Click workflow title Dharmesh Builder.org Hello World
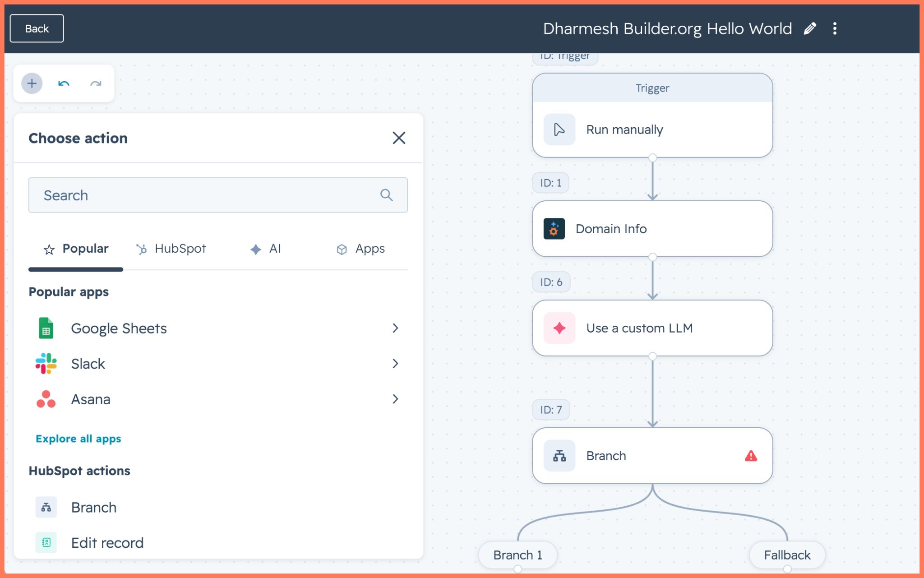924x578 pixels. (x=667, y=28)
